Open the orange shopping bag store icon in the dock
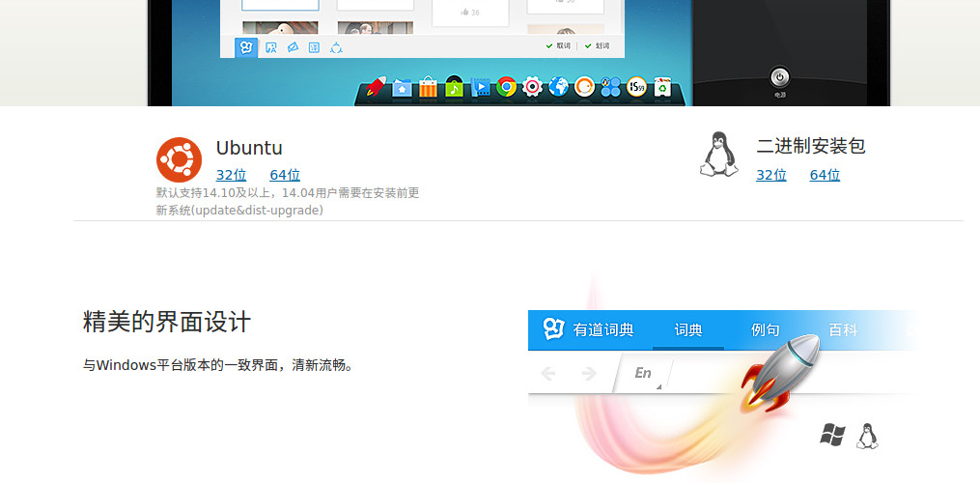This screenshot has height=483, width=980. coord(428,88)
